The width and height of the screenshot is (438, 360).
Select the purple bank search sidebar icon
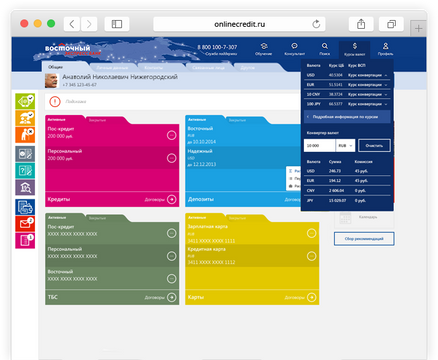click(25, 188)
